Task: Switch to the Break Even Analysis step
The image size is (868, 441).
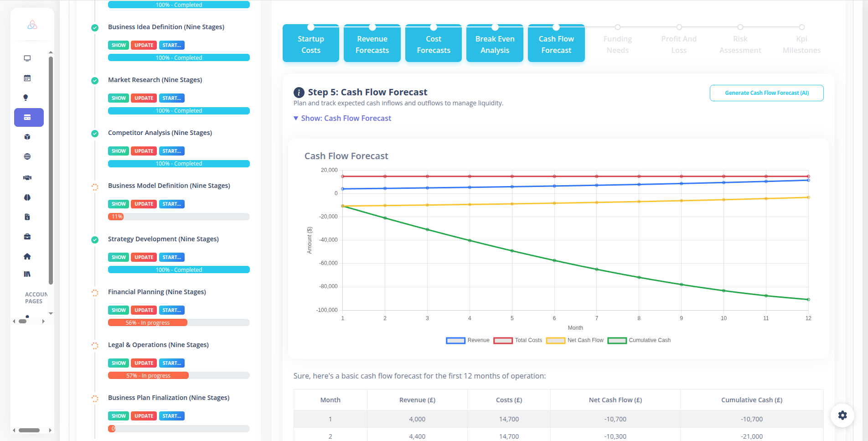Action: click(495, 44)
